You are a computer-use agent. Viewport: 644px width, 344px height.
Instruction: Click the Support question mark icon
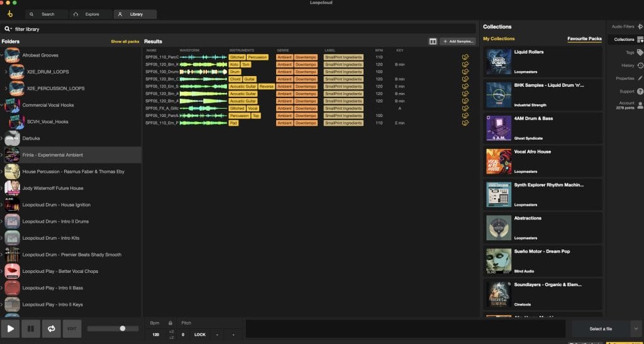click(x=640, y=92)
